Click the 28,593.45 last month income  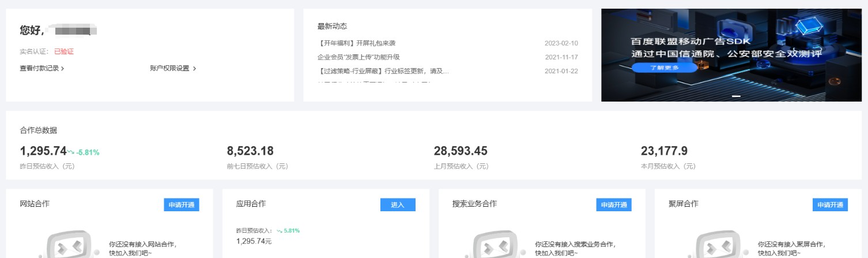coord(461,151)
